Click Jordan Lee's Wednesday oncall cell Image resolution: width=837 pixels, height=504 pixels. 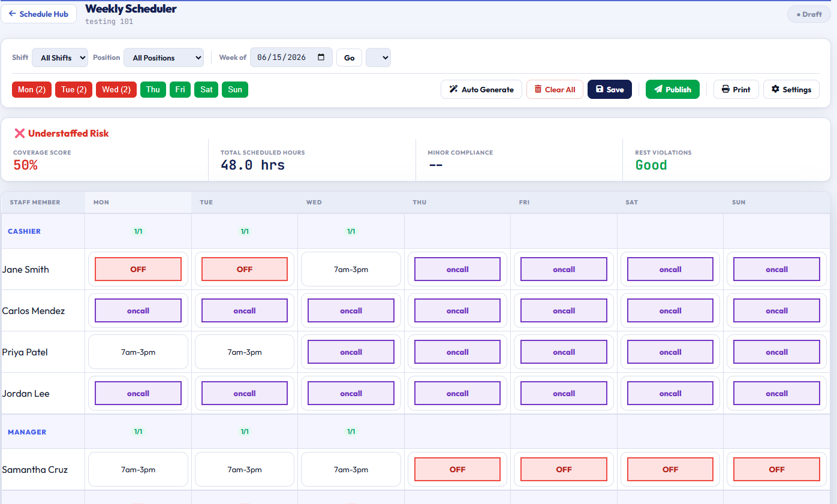[351, 393]
